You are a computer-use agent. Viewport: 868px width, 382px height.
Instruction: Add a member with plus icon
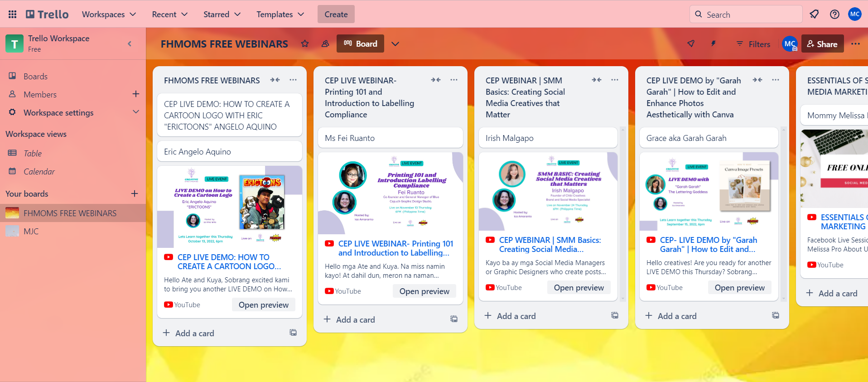[135, 94]
